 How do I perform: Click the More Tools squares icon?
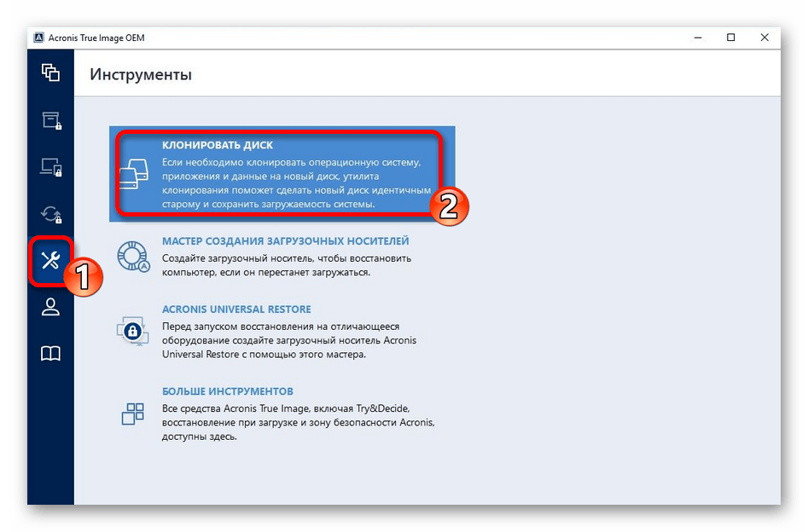[x=132, y=413]
